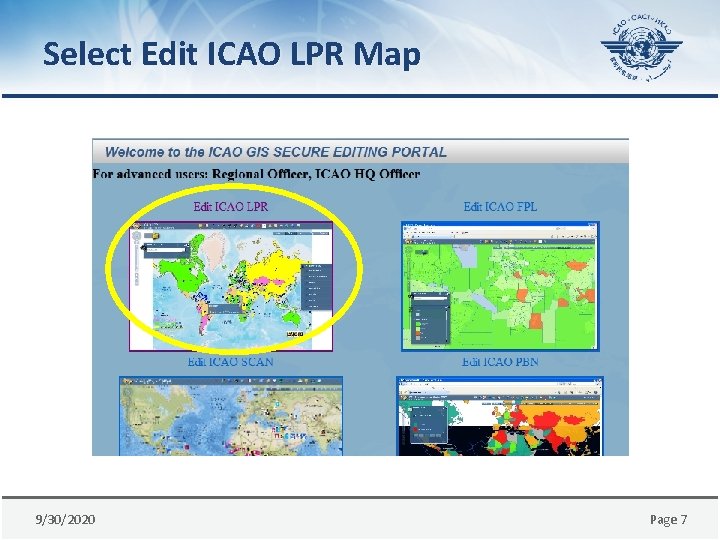Click the PBN map thumbnail
720x540 pixels.
click(500, 416)
